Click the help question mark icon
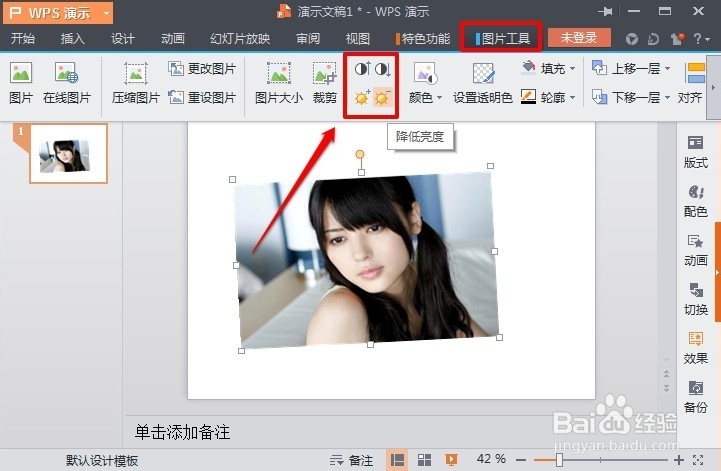The height and width of the screenshot is (471, 721). pos(698,39)
